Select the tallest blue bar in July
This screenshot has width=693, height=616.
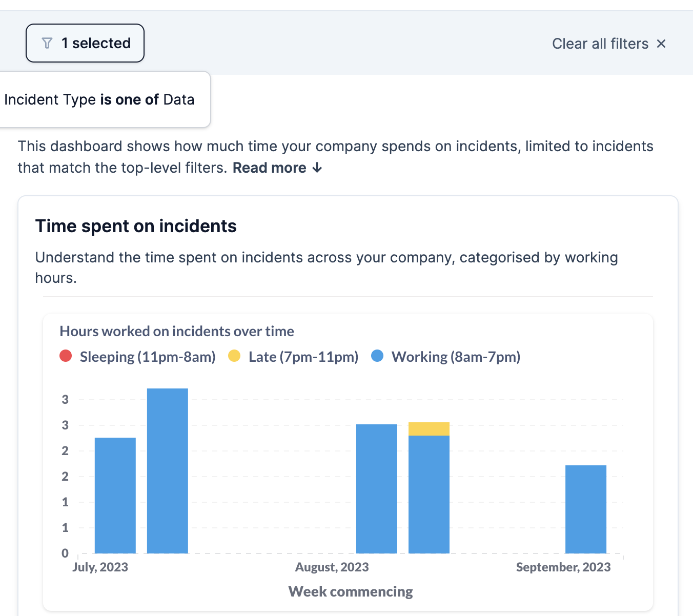(168, 471)
